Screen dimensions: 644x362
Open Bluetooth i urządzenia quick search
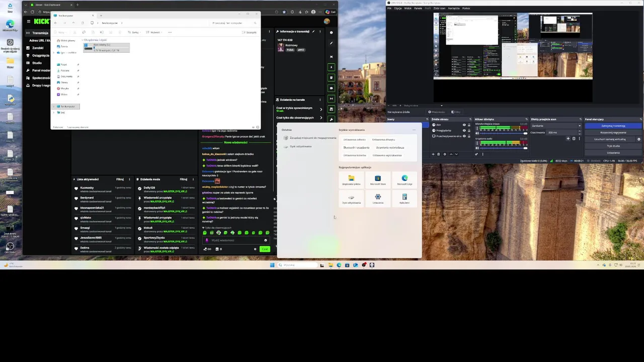tap(356, 147)
